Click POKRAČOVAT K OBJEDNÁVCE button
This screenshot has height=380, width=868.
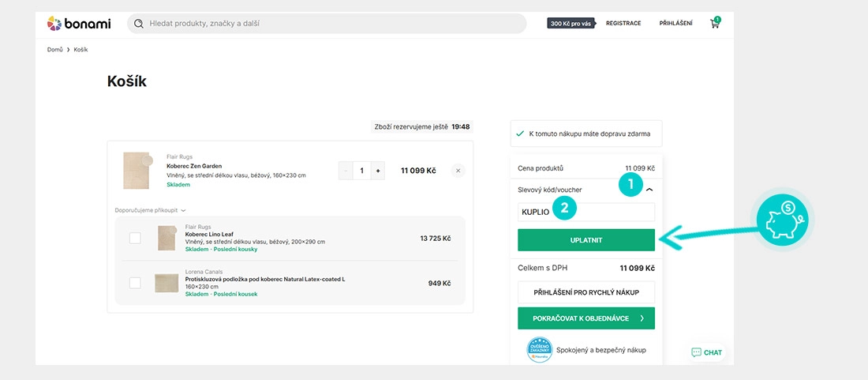pyautogui.click(x=586, y=318)
